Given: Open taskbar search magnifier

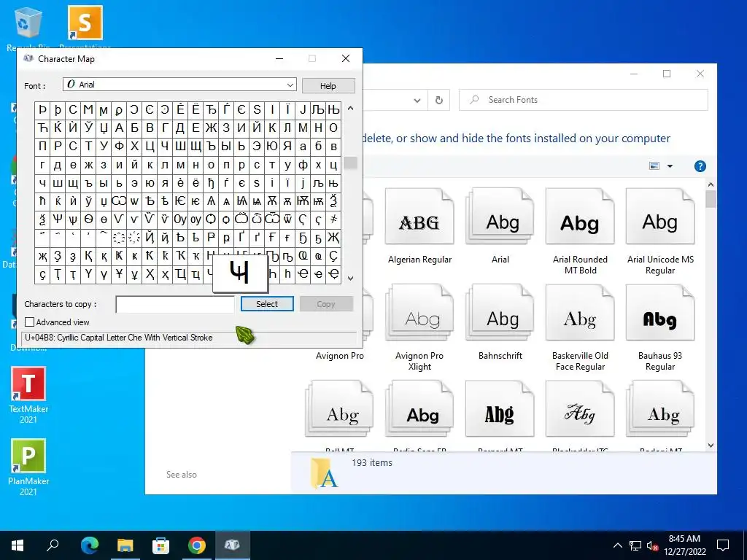Looking at the screenshot, I should 53,545.
